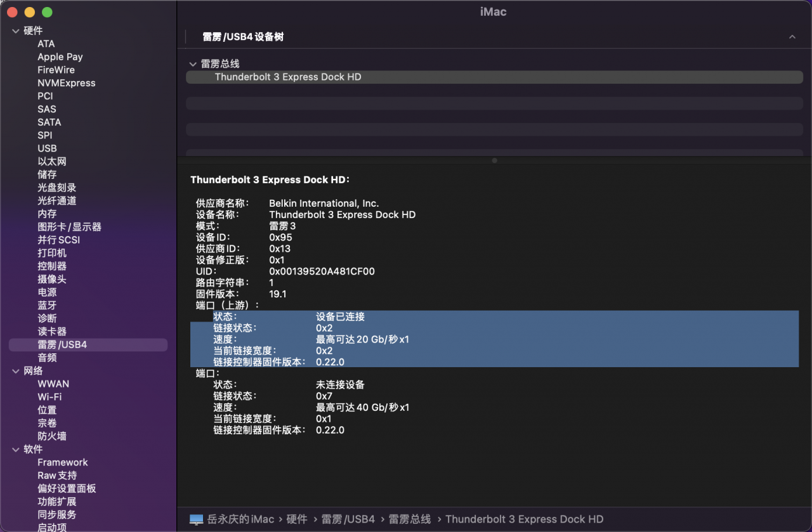Click the firmware version value 19.1
812x532 pixels.
pos(278,294)
